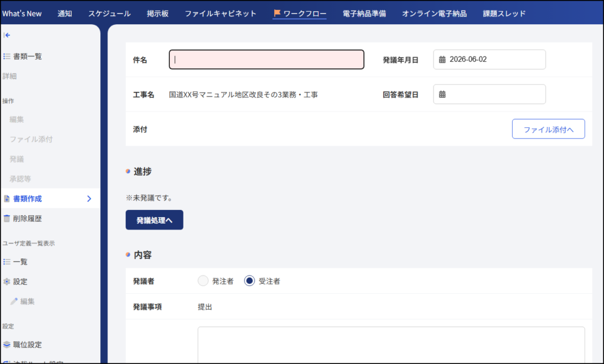Screen dimensions: 604x364
Task: Open the What's New tab
Action: [22, 14]
